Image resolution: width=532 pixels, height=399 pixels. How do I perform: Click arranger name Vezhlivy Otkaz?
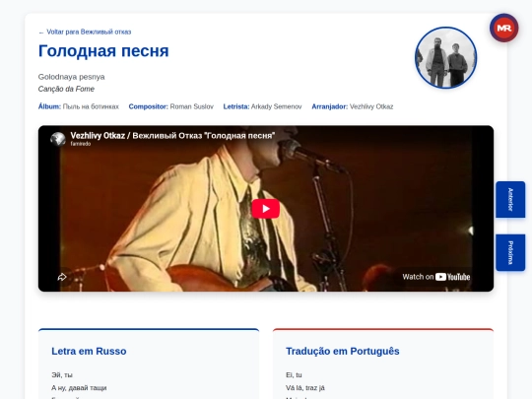(x=371, y=106)
